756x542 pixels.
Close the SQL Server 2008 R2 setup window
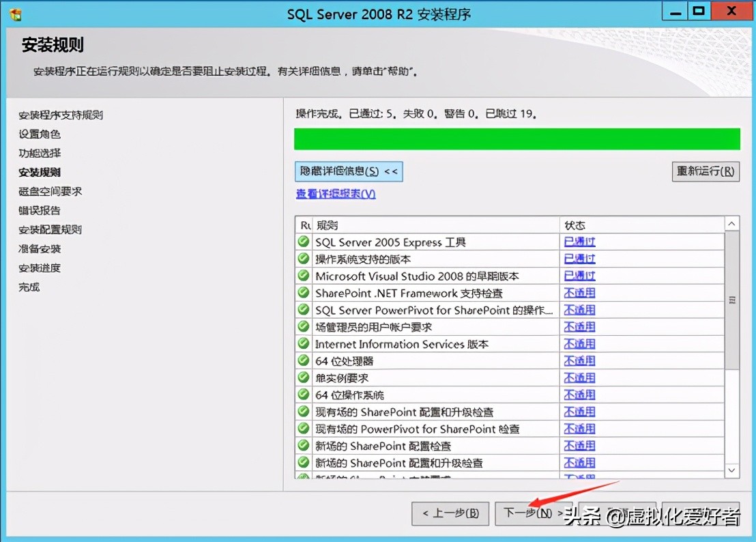click(x=731, y=11)
